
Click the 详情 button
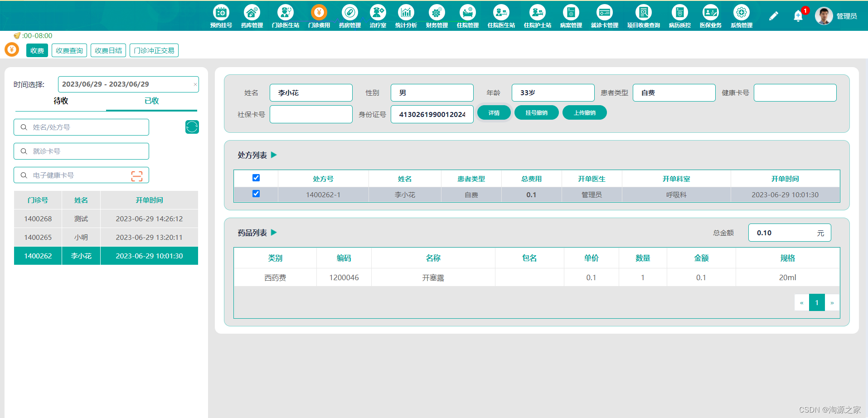(494, 112)
